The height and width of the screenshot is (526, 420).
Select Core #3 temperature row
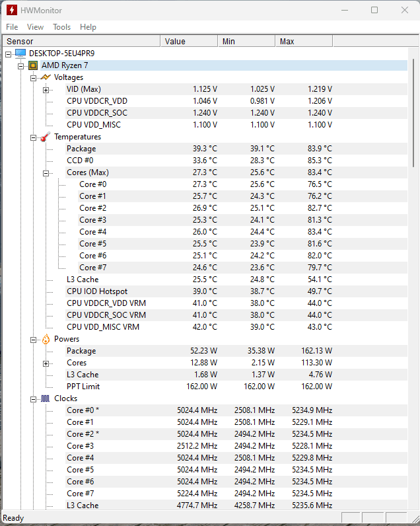pos(242,220)
